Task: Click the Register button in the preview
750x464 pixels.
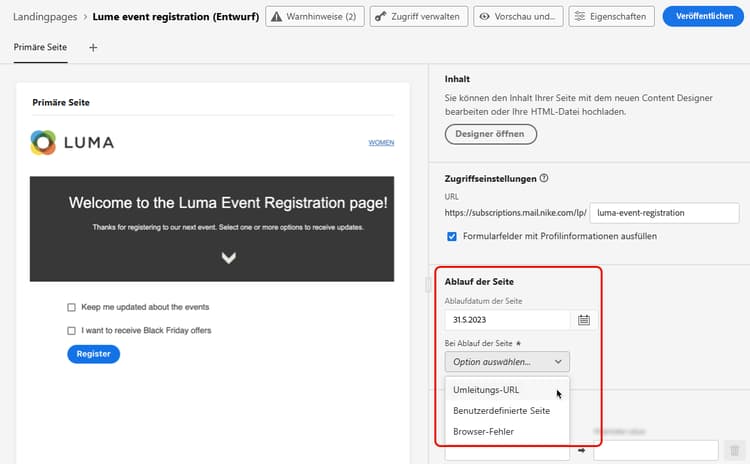Action: coord(93,354)
